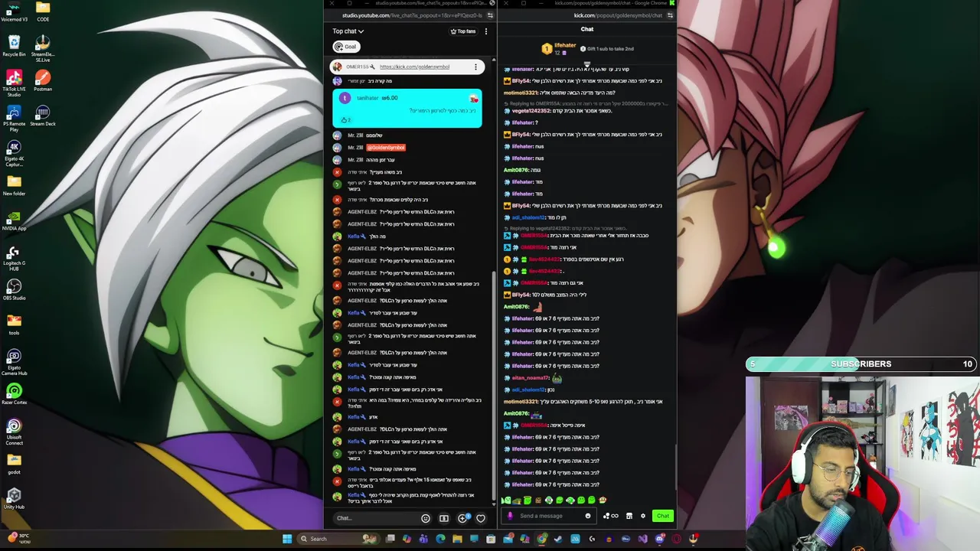Screen dimensions: 980x551
Task: Click the Goal chip in YouTube chat
Action: 346,47
